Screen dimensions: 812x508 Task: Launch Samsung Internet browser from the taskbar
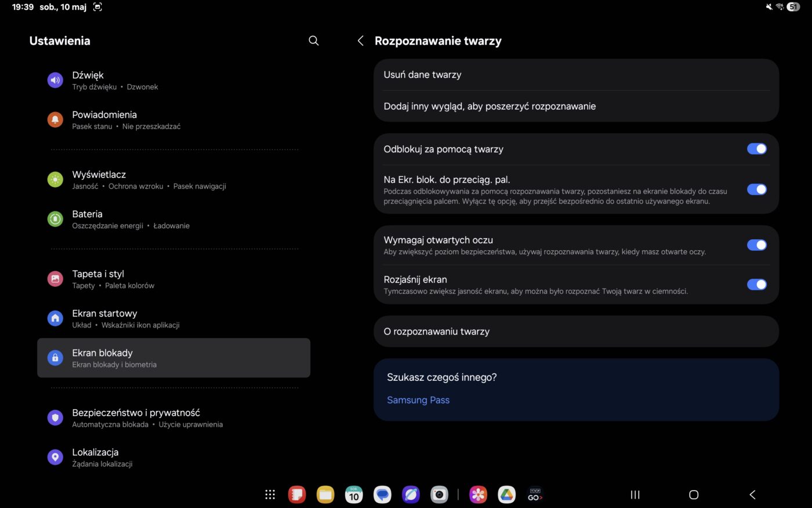(411, 495)
